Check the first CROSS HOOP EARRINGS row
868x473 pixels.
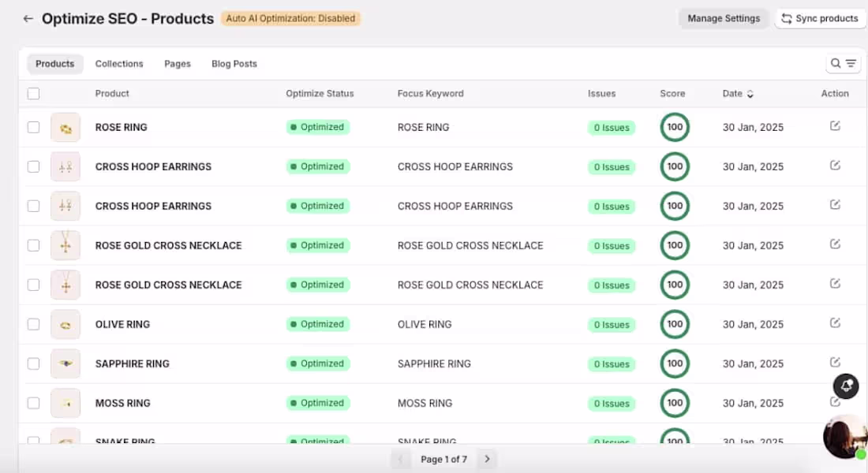(34, 166)
